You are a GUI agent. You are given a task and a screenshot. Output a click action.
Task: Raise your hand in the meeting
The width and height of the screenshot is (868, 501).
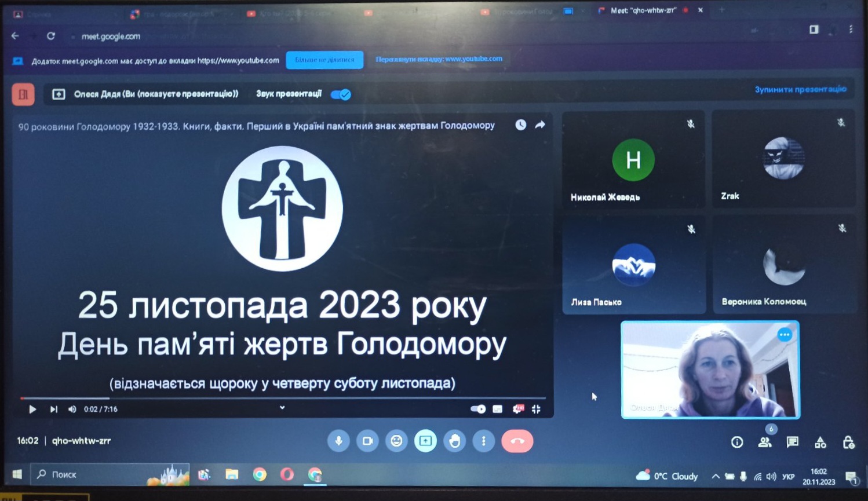[455, 441]
